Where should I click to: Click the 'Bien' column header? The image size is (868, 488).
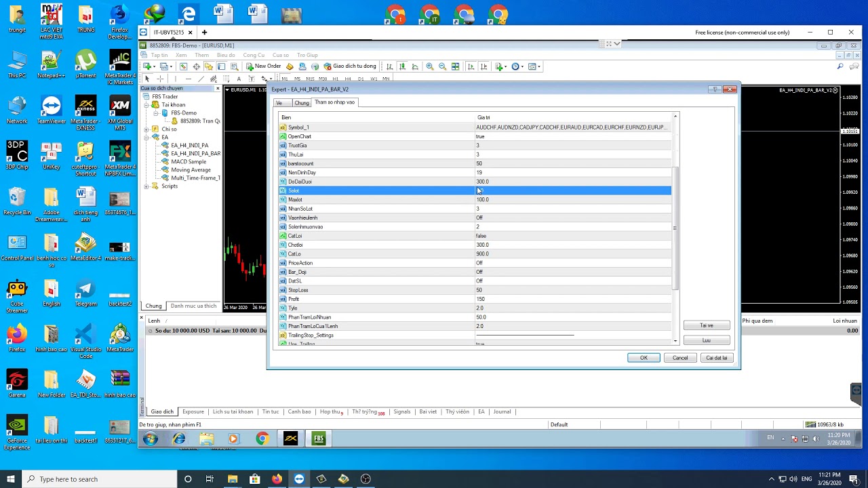point(376,117)
